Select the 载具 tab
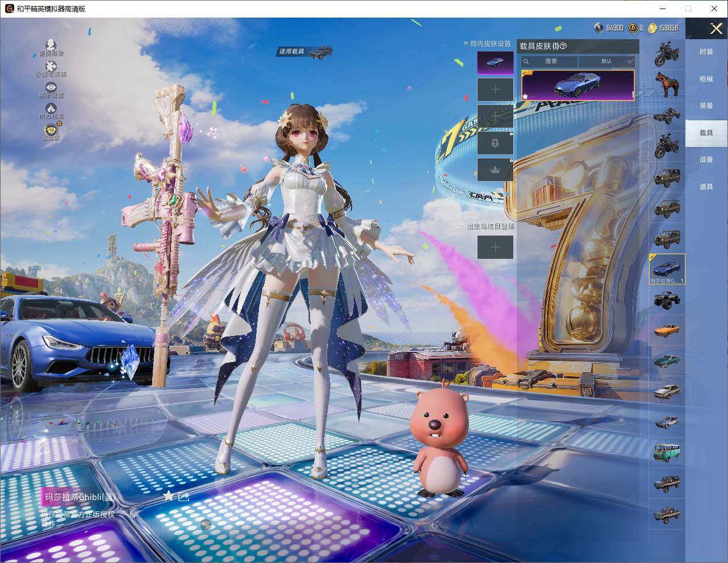Viewport: 728px width, 563px height. 706,133
